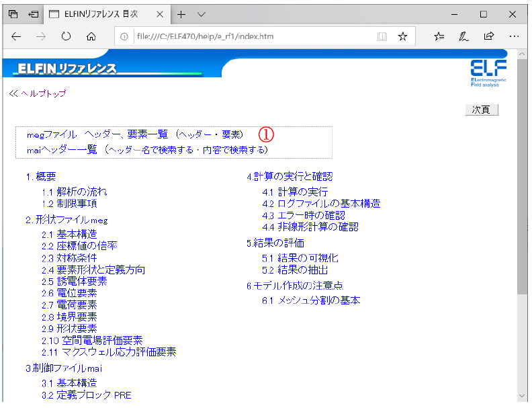Click the forward navigation arrow
Screen dimensions: 532x408
point(41,36)
